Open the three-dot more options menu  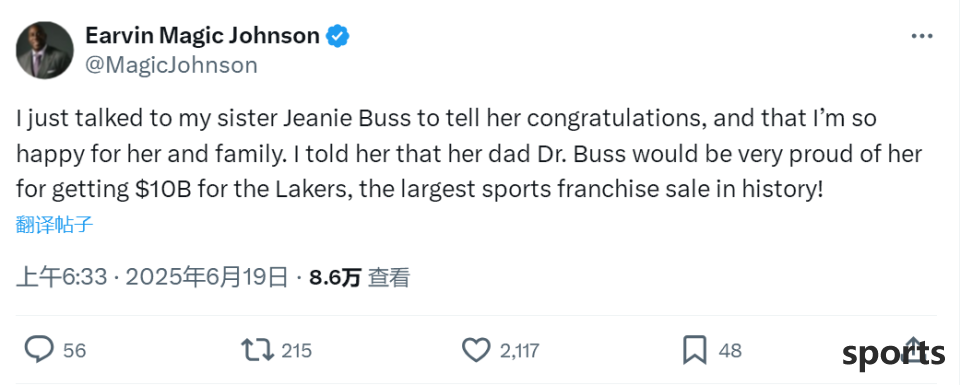(922, 37)
